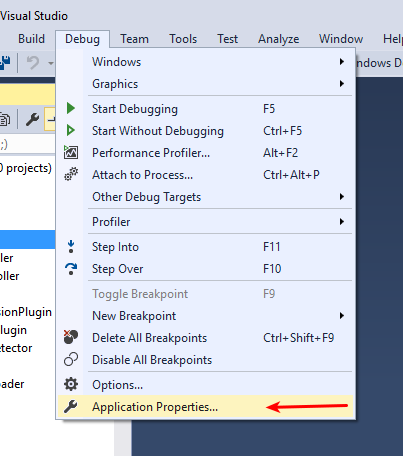
Task: Expand the Other Debug Targets submenu
Action: pos(342,197)
